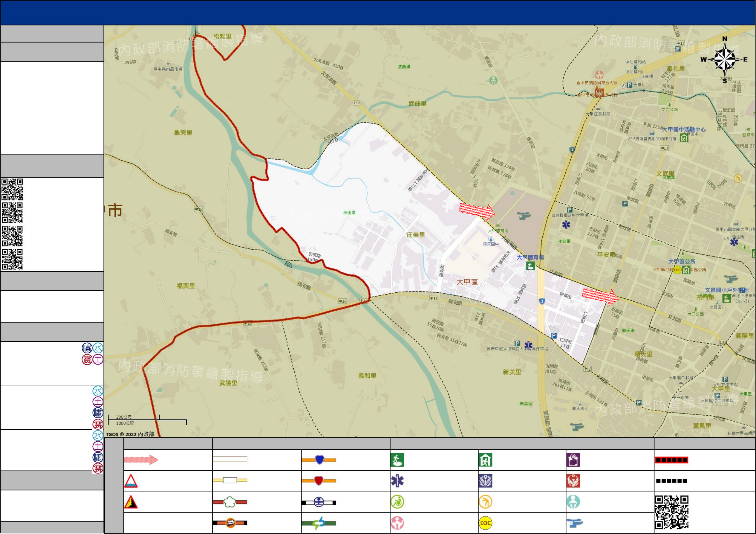
Task: Click the helicopter landing icon in the legend
Action: click(x=575, y=523)
